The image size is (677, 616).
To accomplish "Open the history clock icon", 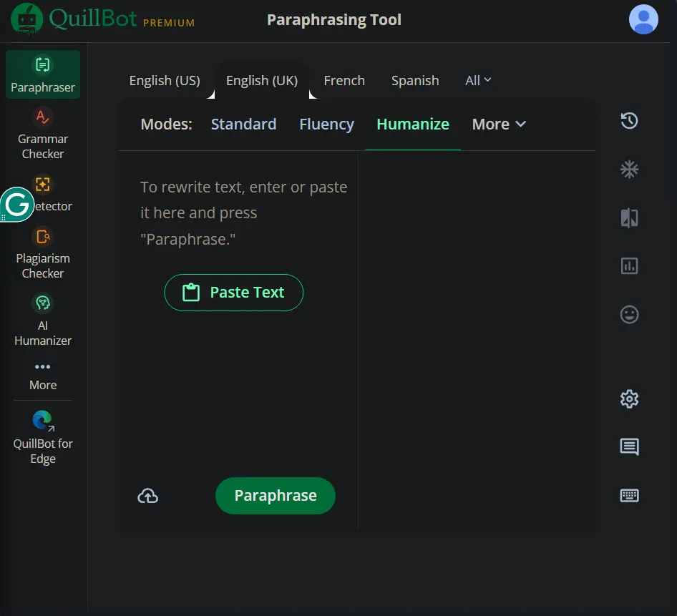I will (629, 120).
